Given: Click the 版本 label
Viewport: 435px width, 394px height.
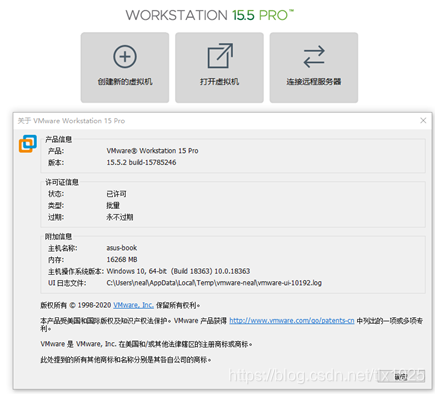Looking at the screenshot, I should click(56, 163).
